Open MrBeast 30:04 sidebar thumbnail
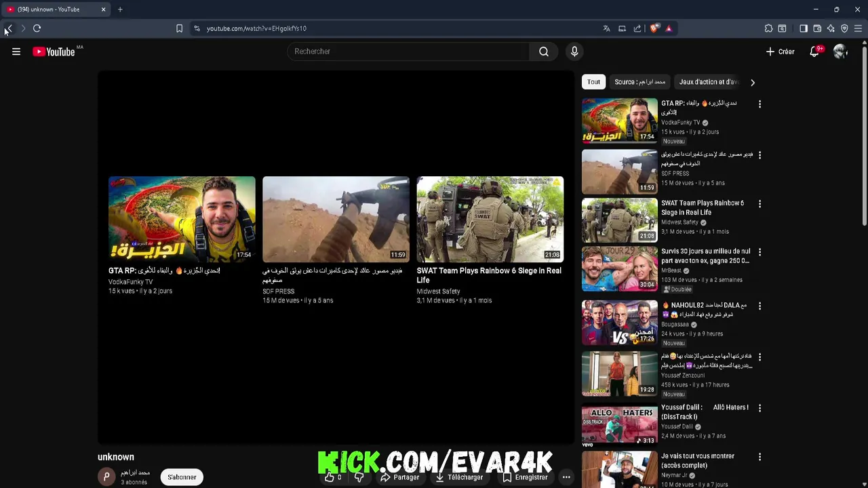 (x=620, y=269)
